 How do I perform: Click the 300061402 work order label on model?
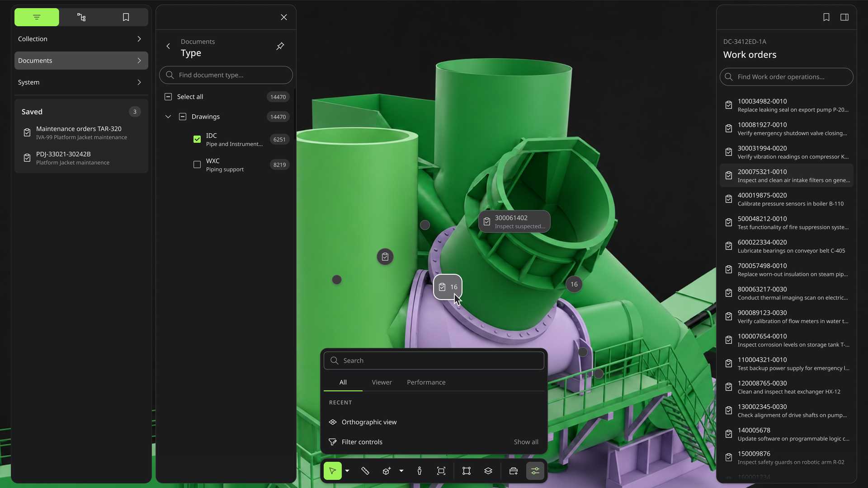514,221
